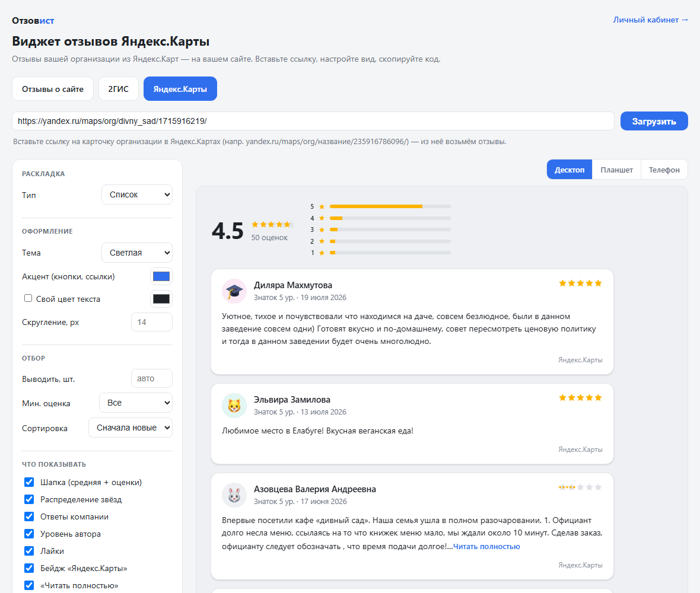Click the 4-star distribution bar
700x593 pixels.
click(x=390, y=218)
